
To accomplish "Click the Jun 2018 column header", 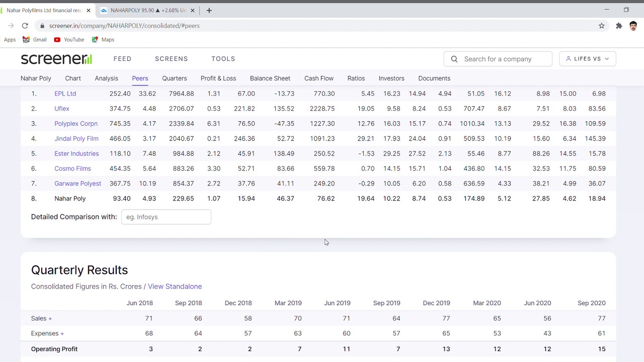I will [140, 303].
